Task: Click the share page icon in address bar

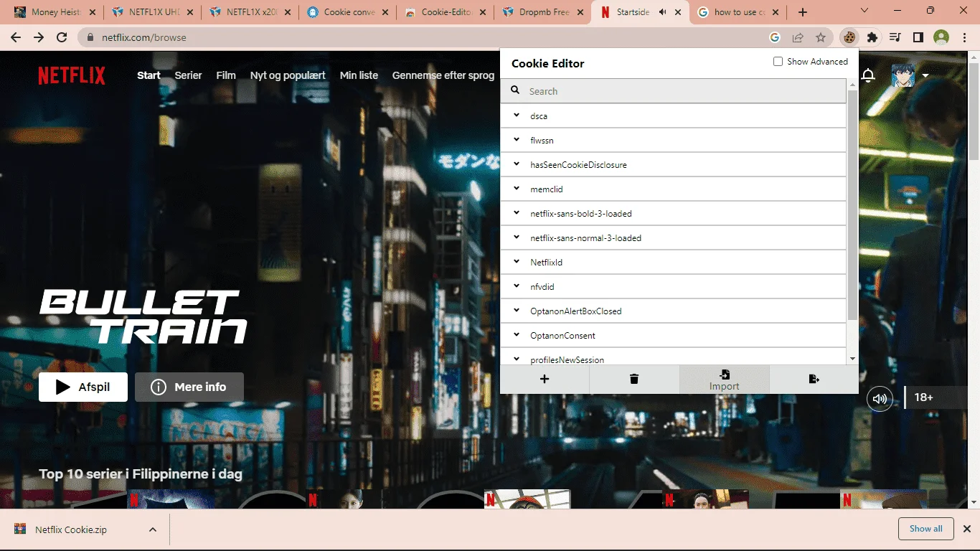Action: (798, 37)
